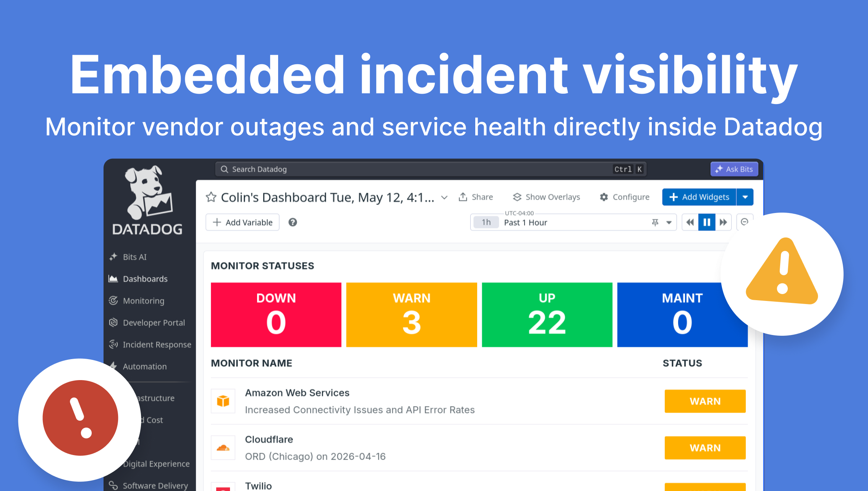Click the plus icon in Add Widgets
Screen dimensions: 868x491
674,197
